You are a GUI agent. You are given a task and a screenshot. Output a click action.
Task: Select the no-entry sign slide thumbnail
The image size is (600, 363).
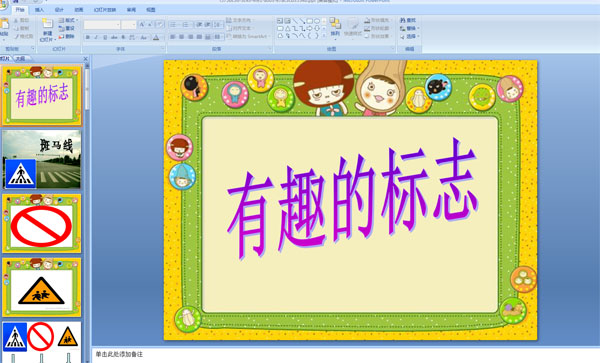(42, 223)
